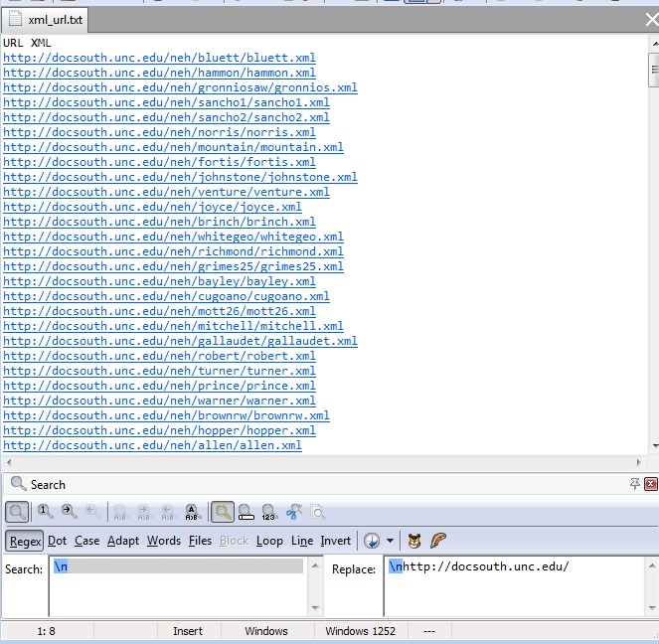The width and height of the screenshot is (659, 644).
Task: Click the Insert mode status indicator
Action: click(x=188, y=631)
